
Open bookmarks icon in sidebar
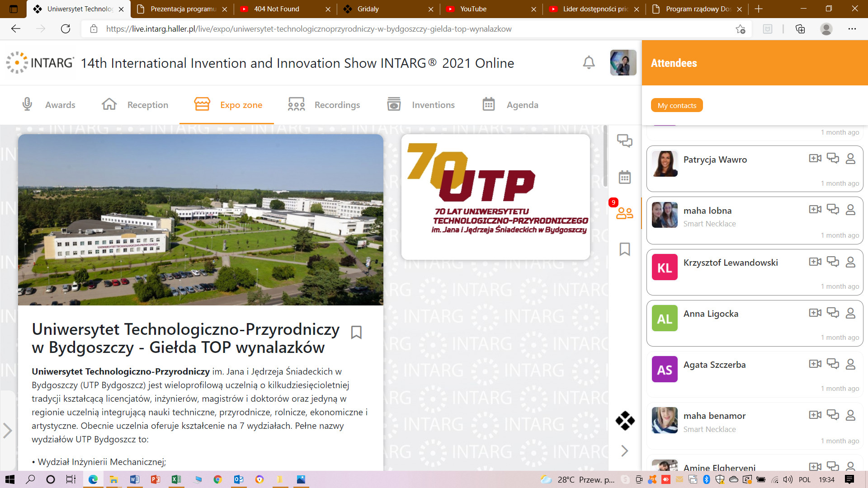click(625, 249)
